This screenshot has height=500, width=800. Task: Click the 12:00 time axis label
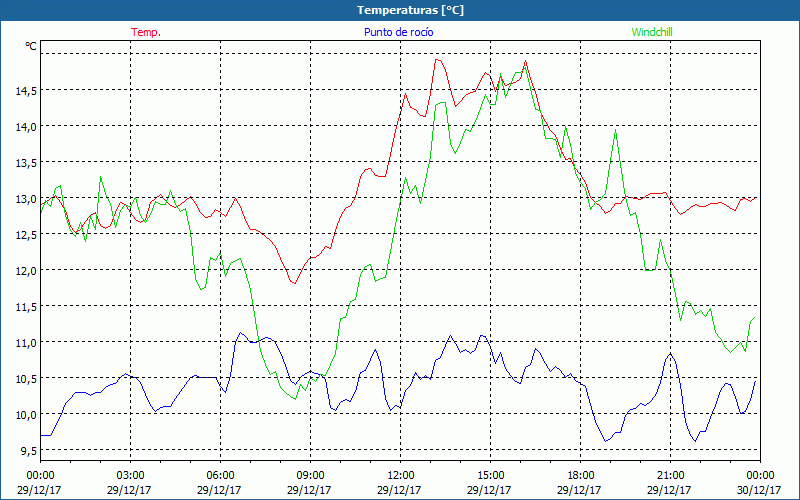401,476
